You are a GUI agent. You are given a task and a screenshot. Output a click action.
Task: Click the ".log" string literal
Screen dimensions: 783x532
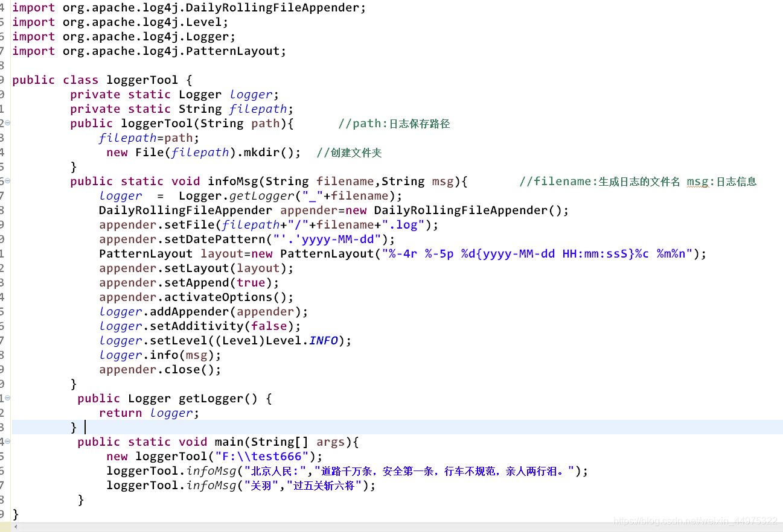coord(403,225)
